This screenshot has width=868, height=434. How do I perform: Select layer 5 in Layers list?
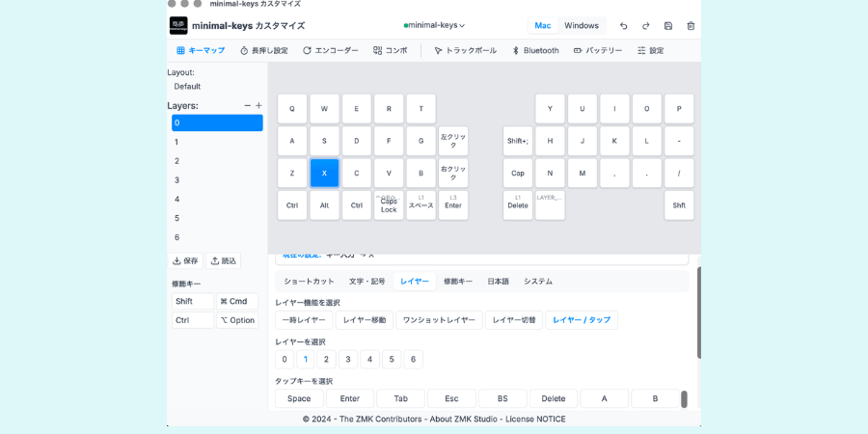click(x=217, y=218)
